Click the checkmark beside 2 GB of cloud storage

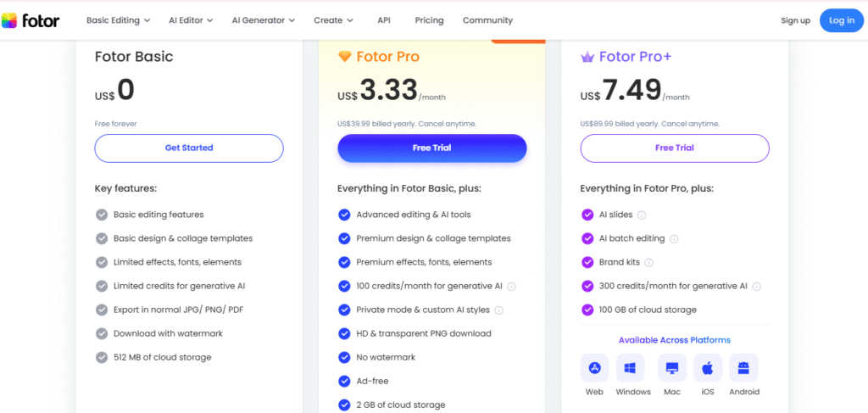tap(344, 405)
